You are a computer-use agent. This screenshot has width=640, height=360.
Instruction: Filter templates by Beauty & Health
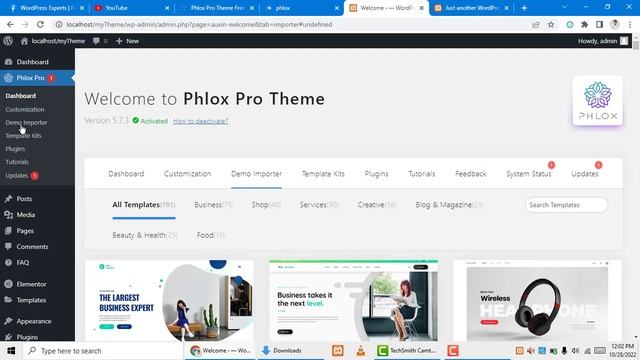[x=145, y=236]
